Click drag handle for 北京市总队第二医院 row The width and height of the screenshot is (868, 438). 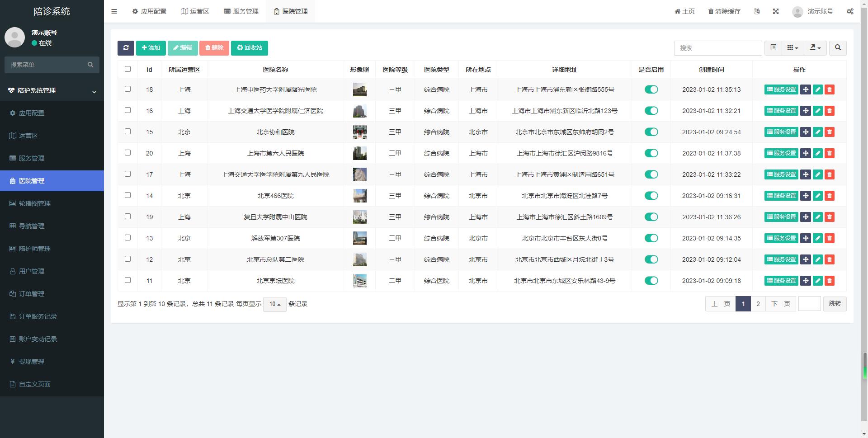pyautogui.click(x=806, y=259)
